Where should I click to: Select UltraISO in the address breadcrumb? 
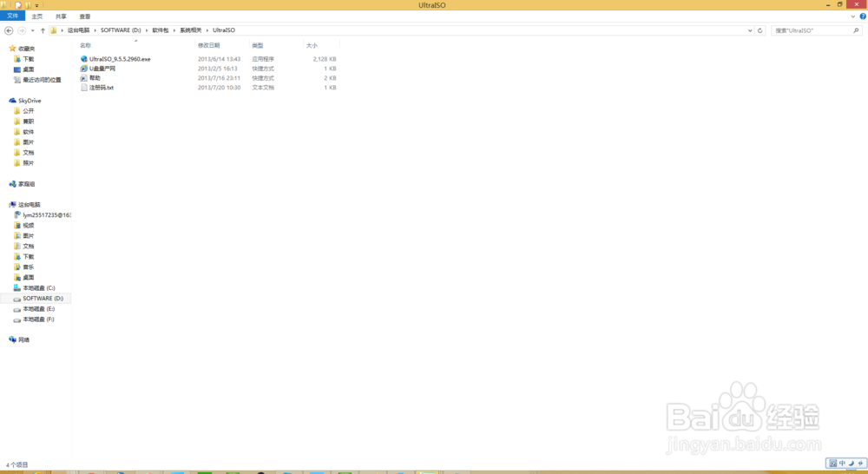pos(224,30)
